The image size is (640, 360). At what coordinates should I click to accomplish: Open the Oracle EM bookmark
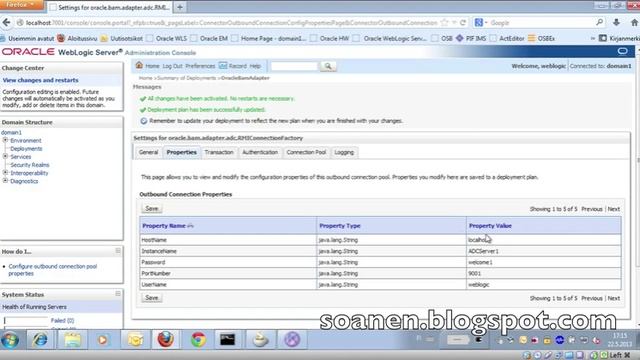click(x=209, y=38)
